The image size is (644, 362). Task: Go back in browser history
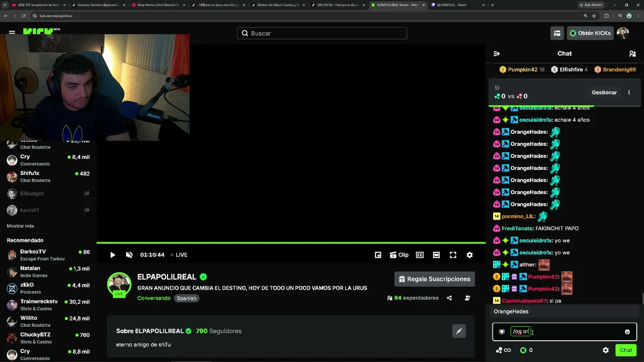pos(6,16)
